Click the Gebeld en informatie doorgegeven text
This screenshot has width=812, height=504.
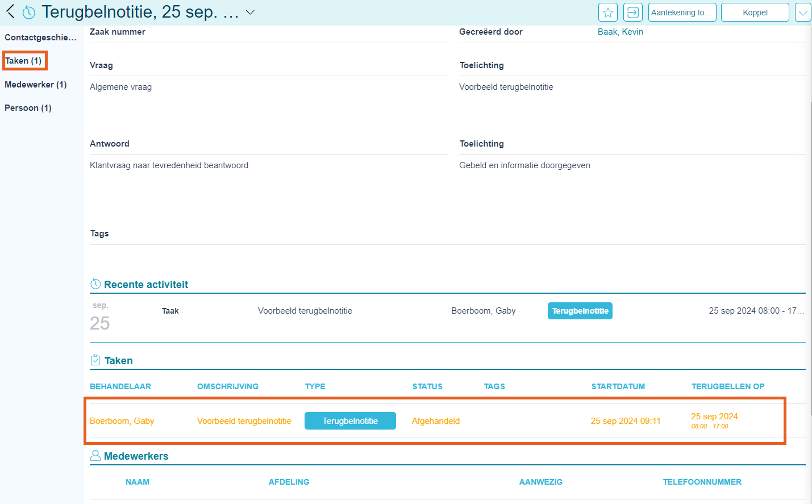point(525,165)
